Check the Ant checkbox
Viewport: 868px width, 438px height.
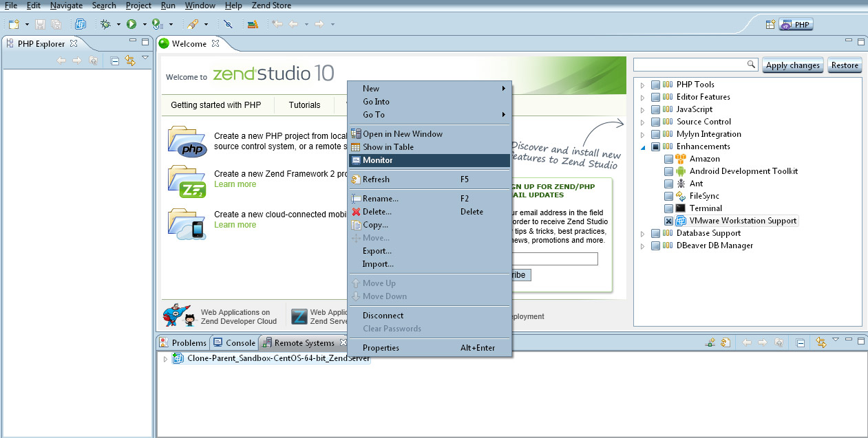(x=668, y=184)
